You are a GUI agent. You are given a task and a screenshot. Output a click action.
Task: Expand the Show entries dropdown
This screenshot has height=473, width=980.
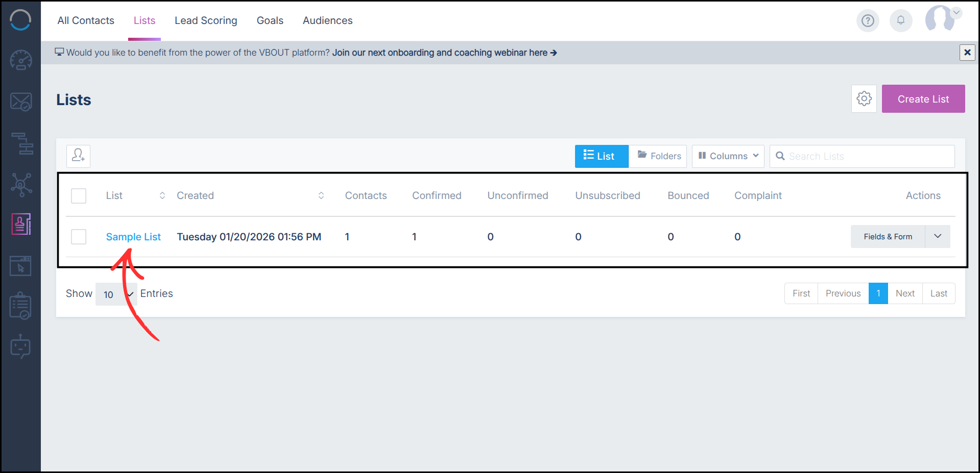coord(116,294)
